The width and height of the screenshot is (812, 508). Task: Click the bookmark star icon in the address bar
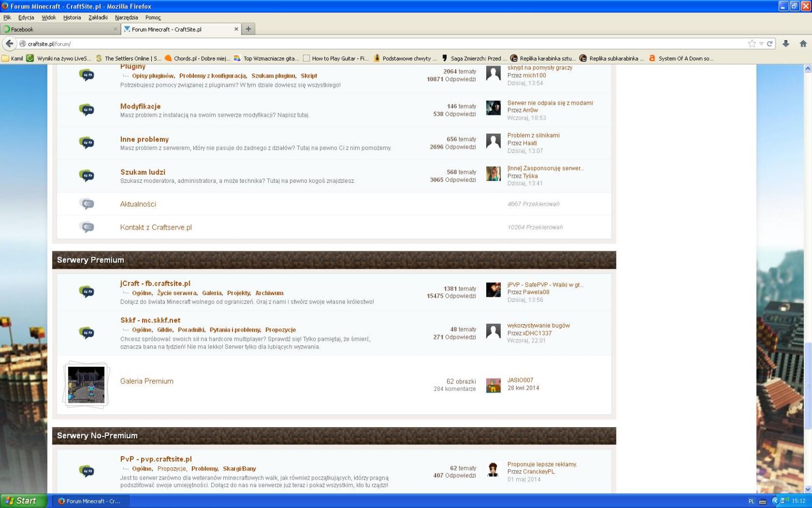click(752, 44)
